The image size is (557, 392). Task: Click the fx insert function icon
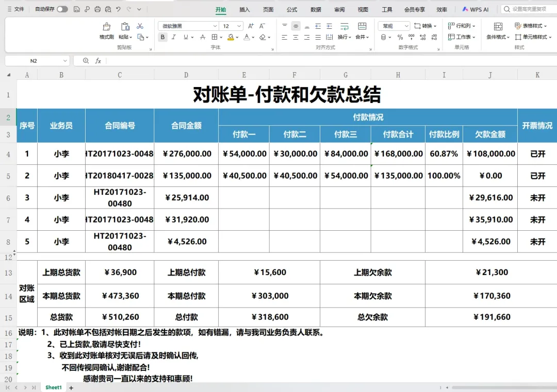pyautogui.click(x=98, y=61)
